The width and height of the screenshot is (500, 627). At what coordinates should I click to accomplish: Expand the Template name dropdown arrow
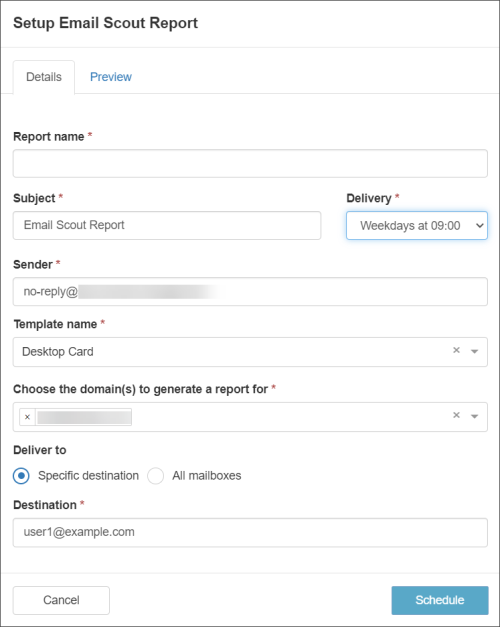tap(474, 351)
